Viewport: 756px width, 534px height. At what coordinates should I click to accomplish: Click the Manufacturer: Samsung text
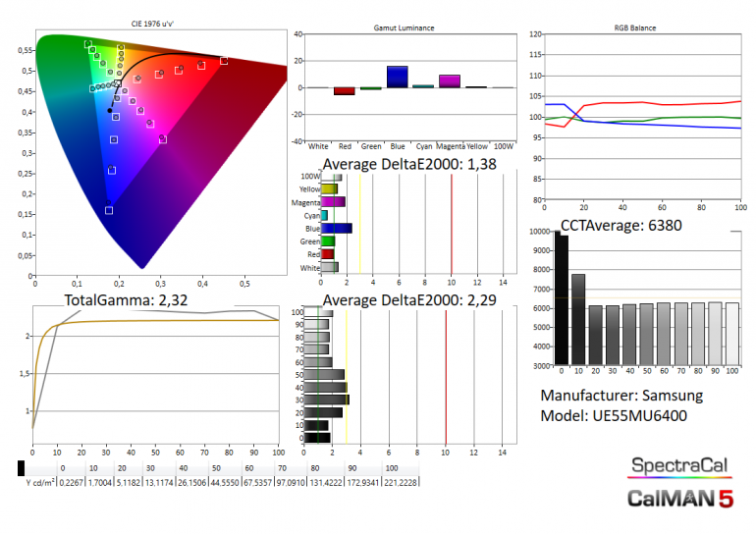(x=621, y=397)
